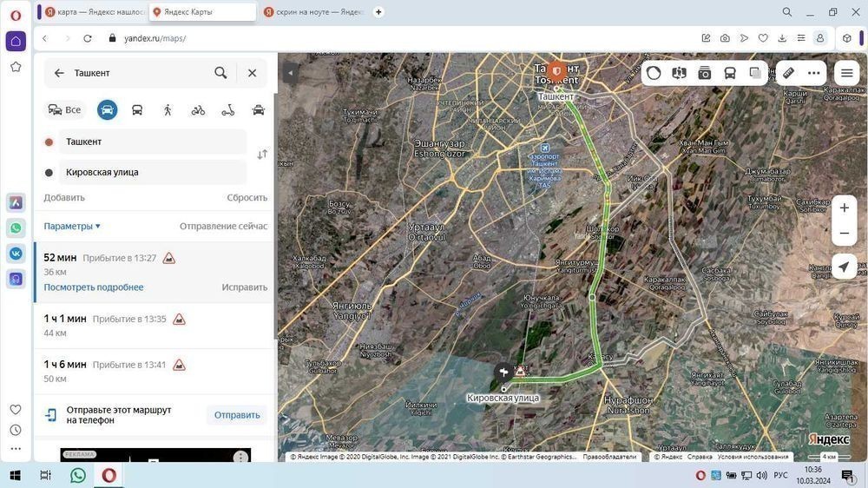The width and height of the screenshot is (868, 488).
Task: Swap start and destination points
Action: (262, 155)
